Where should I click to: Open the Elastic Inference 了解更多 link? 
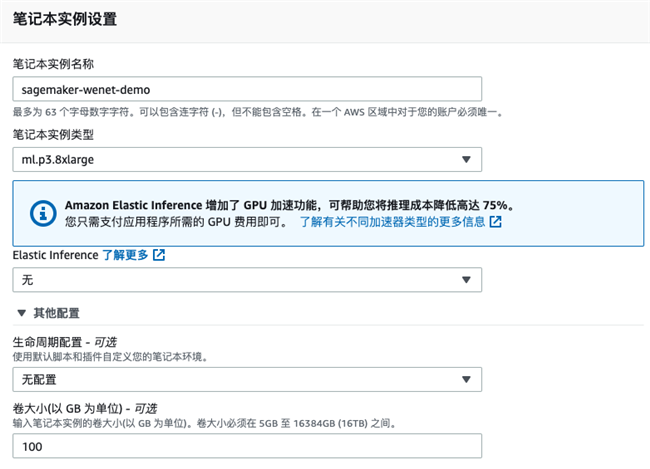pyautogui.click(x=125, y=255)
